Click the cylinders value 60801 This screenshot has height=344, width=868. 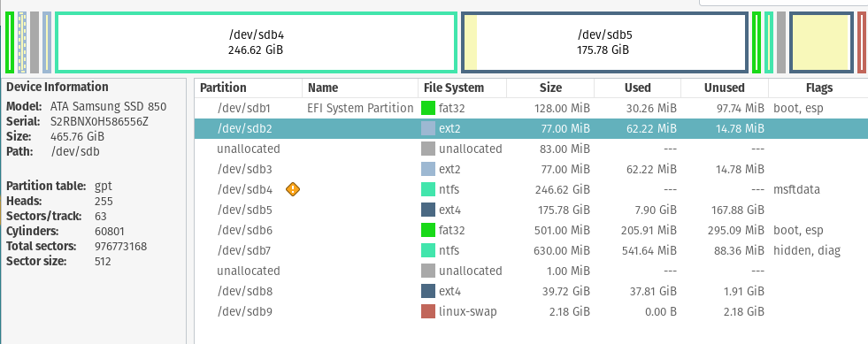point(110,231)
